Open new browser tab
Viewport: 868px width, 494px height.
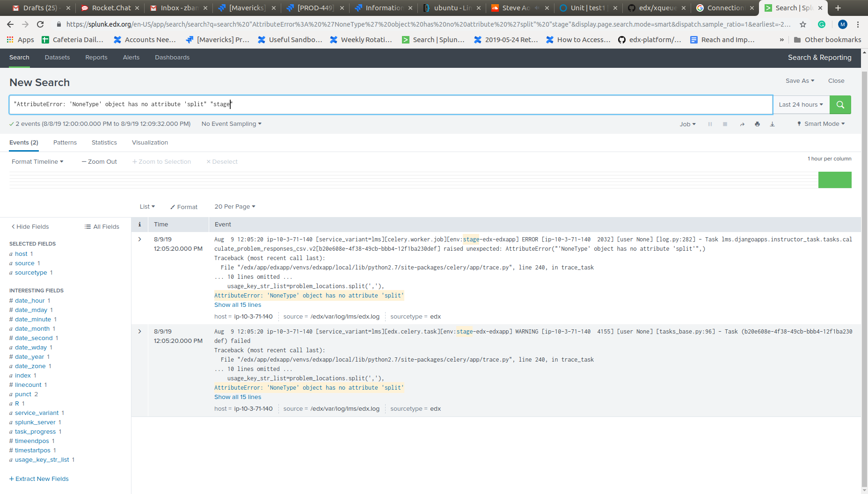pos(838,8)
